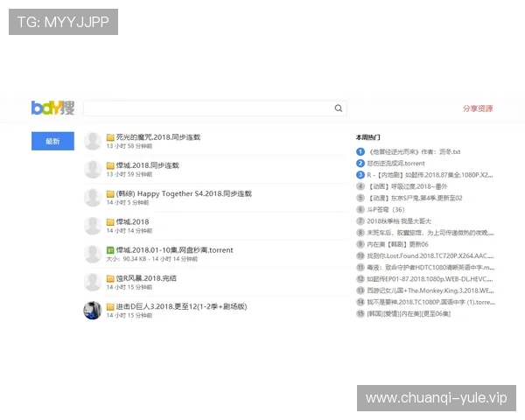
Task: Open hot item 14 2018.TC1080P.国语中字
Action: click(x=431, y=302)
